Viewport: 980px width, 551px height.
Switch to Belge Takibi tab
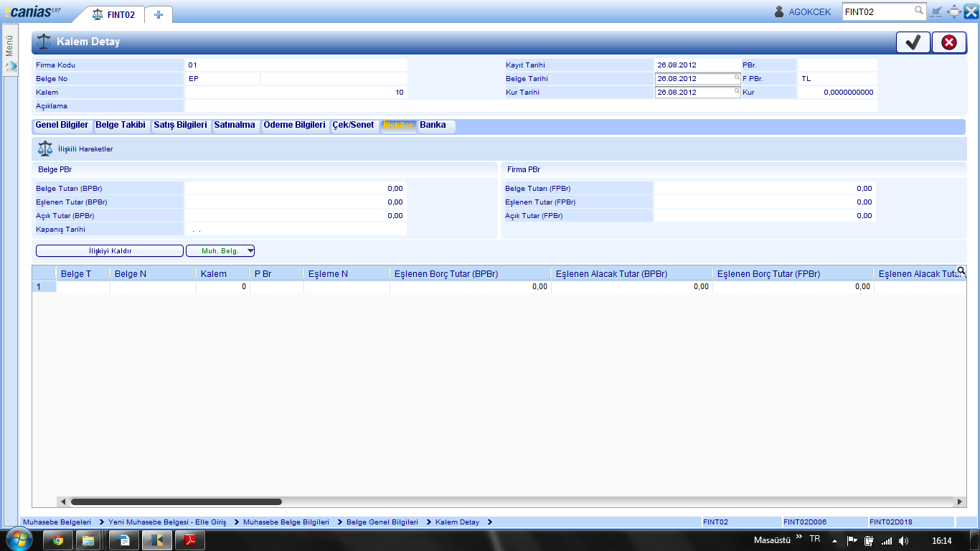pos(121,126)
